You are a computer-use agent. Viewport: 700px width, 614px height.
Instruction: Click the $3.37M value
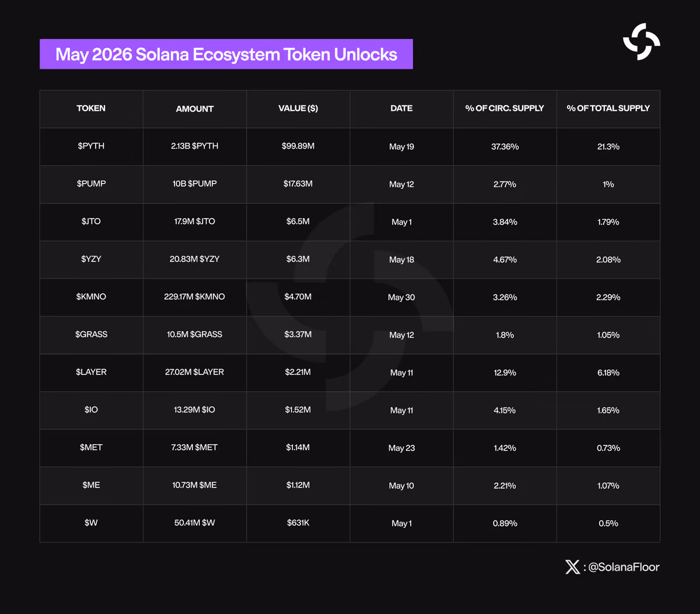(x=298, y=334)
